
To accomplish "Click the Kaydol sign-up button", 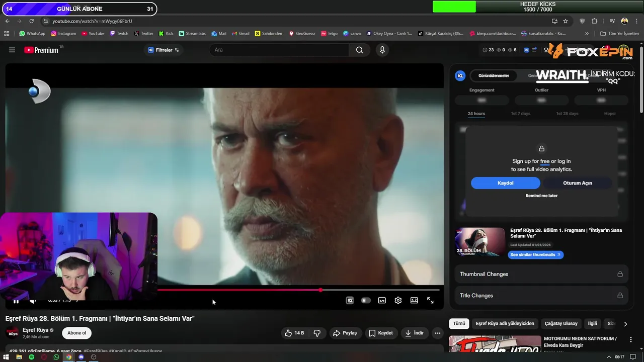I will tap(506, 183).
